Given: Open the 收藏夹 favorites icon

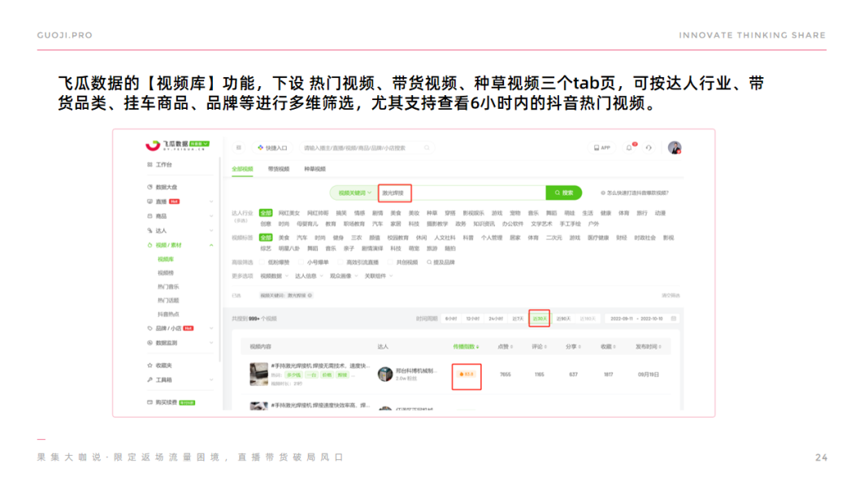Looking at the screenshot, I should tap(149, 365).
